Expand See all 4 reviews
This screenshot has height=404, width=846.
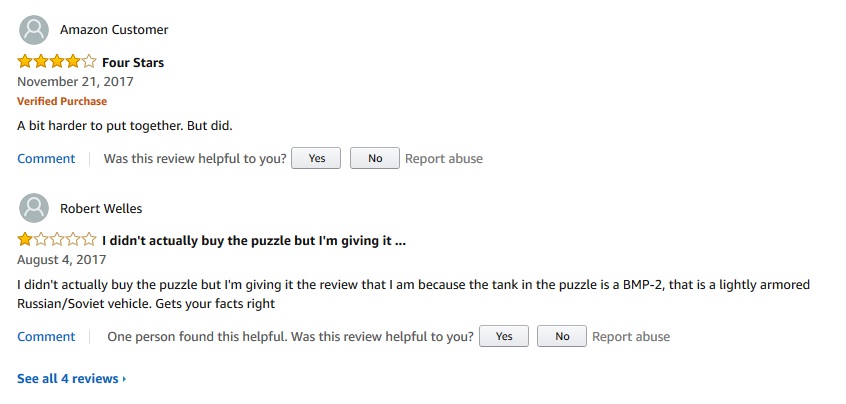(72, 379)
